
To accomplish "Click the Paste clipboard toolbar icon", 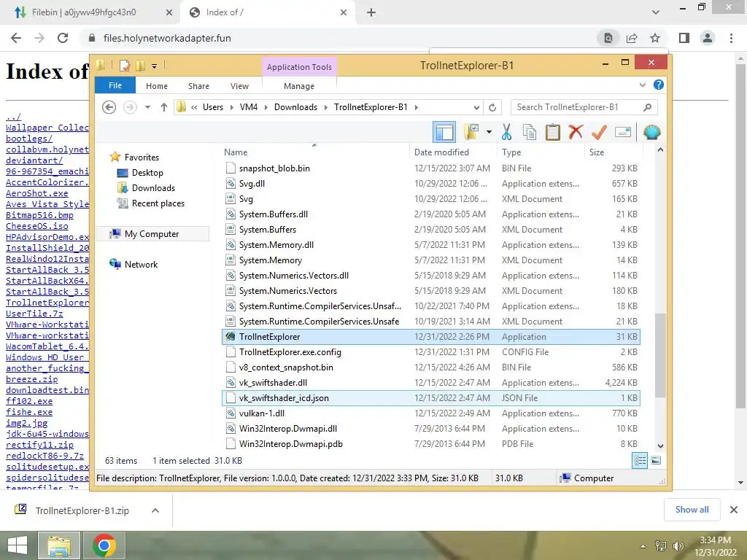I will (553, 132).
